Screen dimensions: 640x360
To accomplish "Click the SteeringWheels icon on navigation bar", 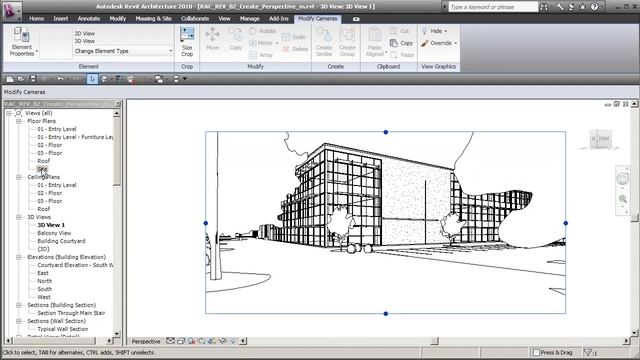I will (622, 179).
